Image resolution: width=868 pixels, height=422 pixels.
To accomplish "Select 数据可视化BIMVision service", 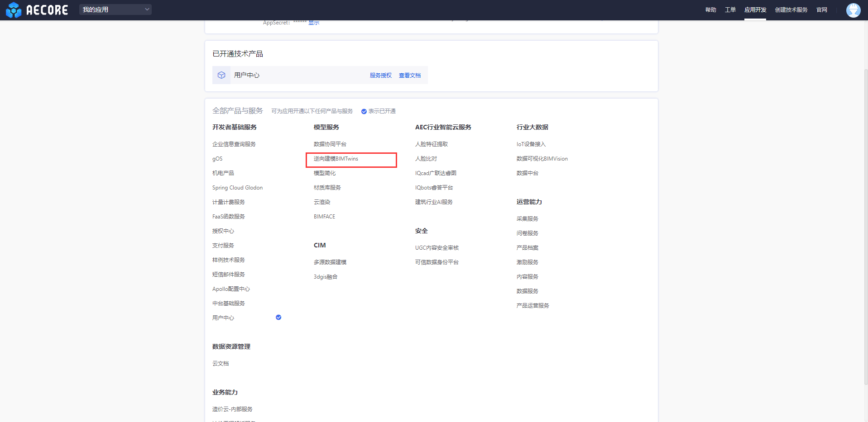I will click(542, 159).
